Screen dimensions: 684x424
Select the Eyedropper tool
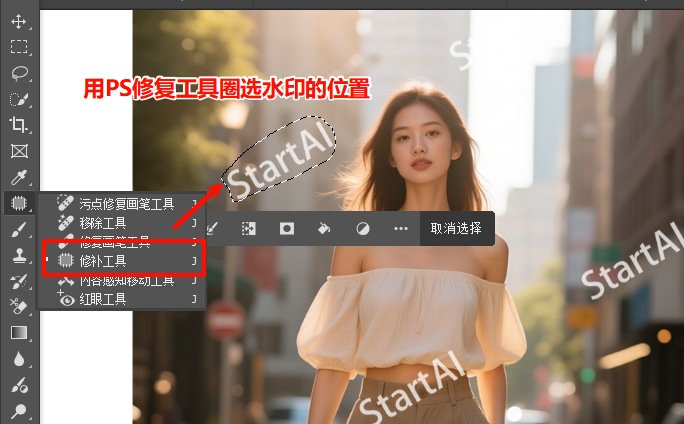pos(19,177)
